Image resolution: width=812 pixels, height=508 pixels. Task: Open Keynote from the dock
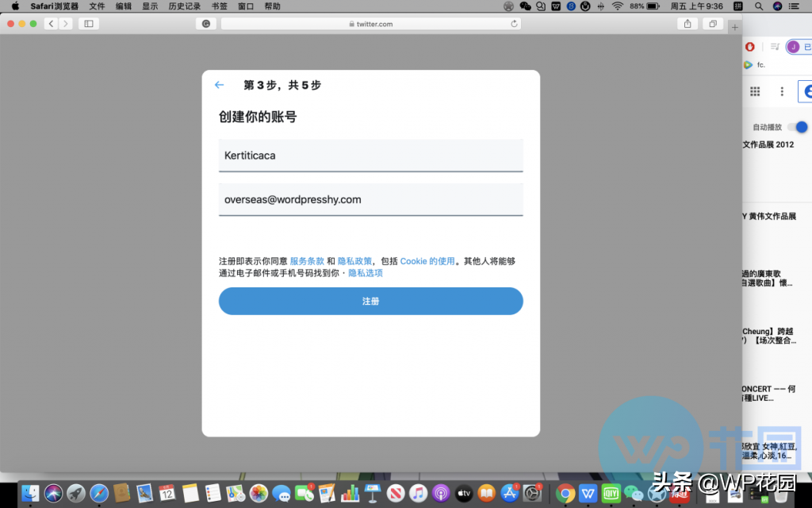[x=373, y=493]
